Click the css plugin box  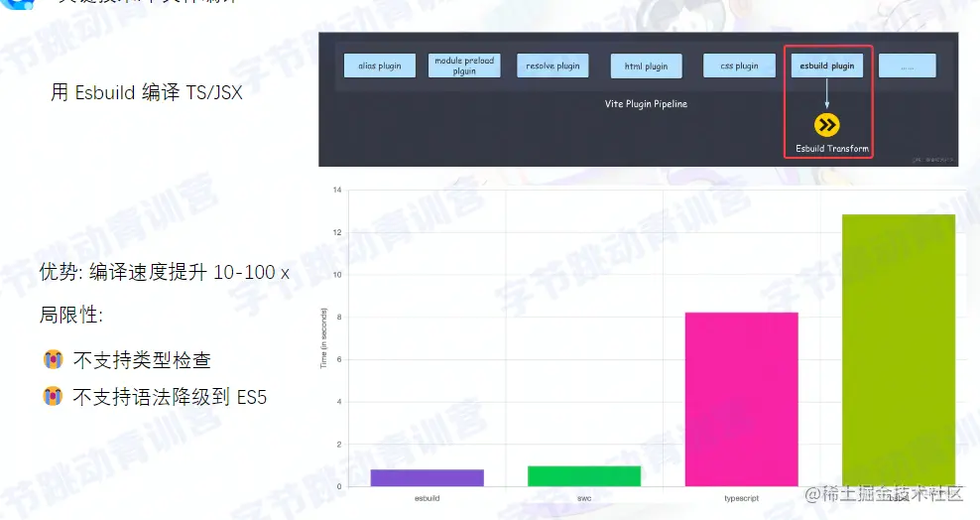click(739, 65)
